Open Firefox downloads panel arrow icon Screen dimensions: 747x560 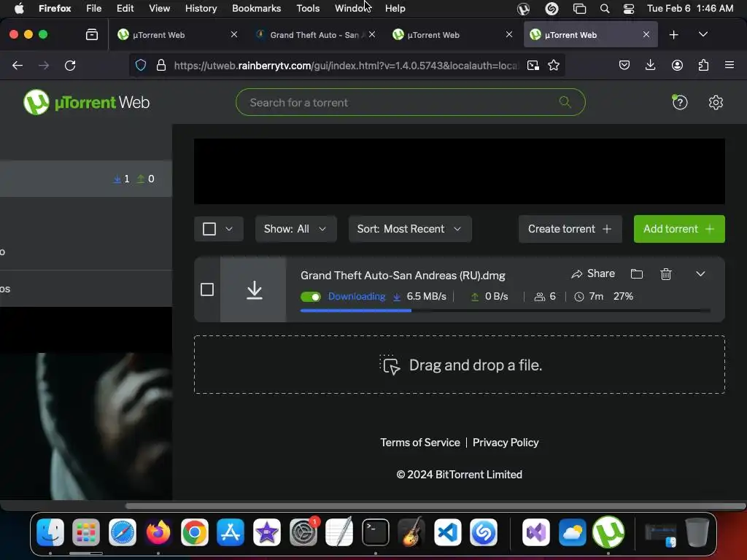coord(650,65)
